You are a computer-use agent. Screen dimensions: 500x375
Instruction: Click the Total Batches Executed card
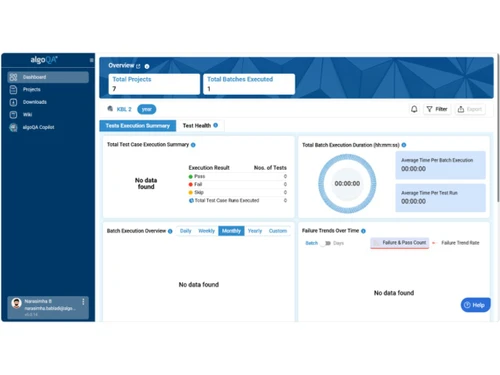(249, 84)
